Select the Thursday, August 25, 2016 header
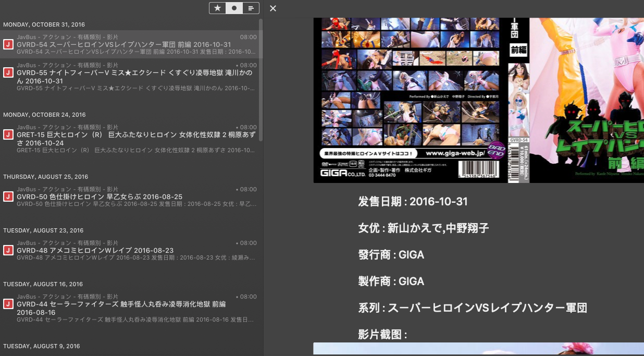 46,177
